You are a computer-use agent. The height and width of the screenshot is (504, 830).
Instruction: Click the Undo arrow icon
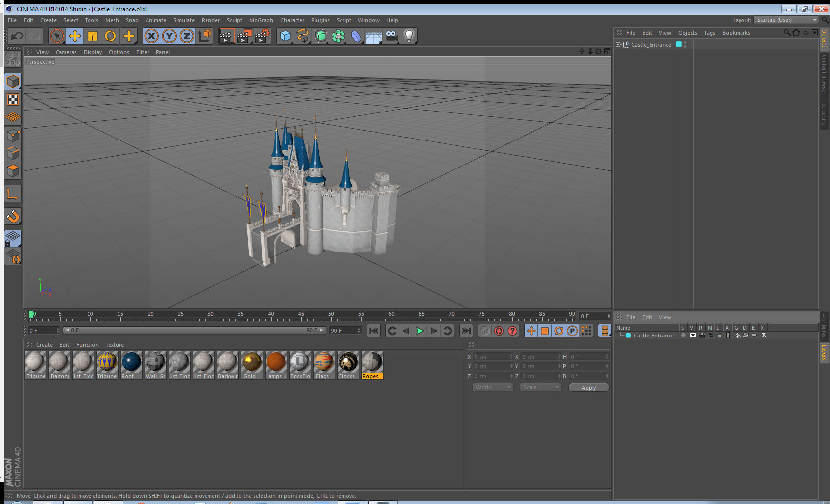coord(17,36)
